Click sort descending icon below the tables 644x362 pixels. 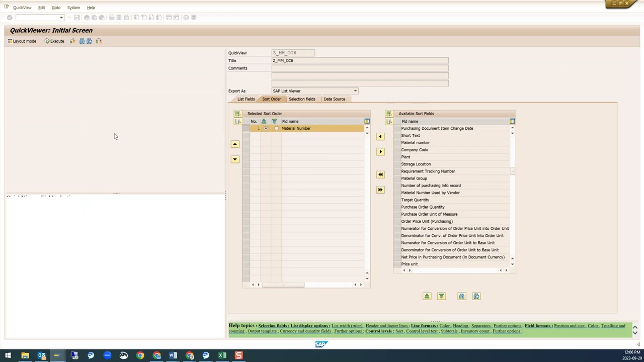coord(441,296)
